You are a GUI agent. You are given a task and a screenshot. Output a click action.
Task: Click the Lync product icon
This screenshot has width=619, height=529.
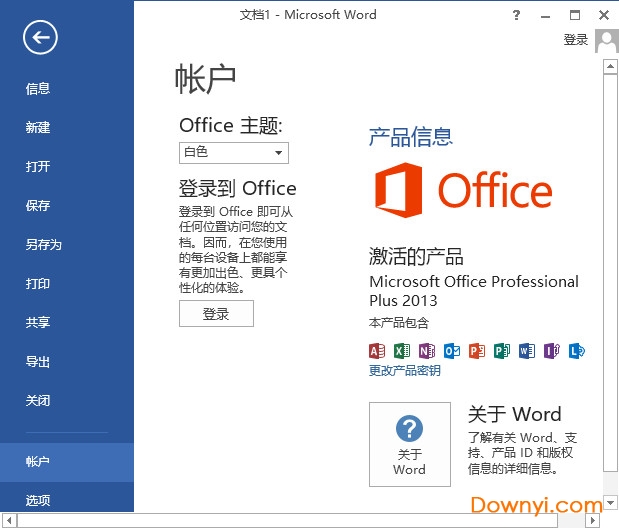(x=576, y=350)
